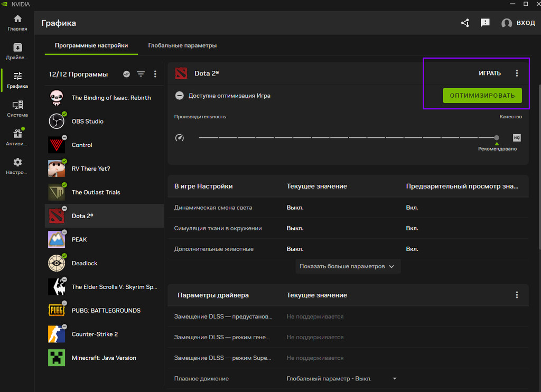Viewport: 541px width, 392px height.
Task: Select The Outlast Trials program
Action: (104, 192)
